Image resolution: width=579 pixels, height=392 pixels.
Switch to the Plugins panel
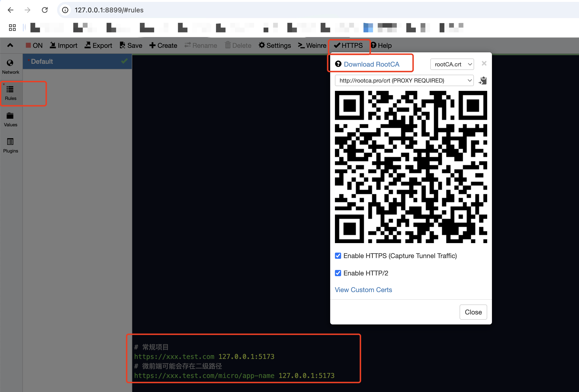point(11,145)
